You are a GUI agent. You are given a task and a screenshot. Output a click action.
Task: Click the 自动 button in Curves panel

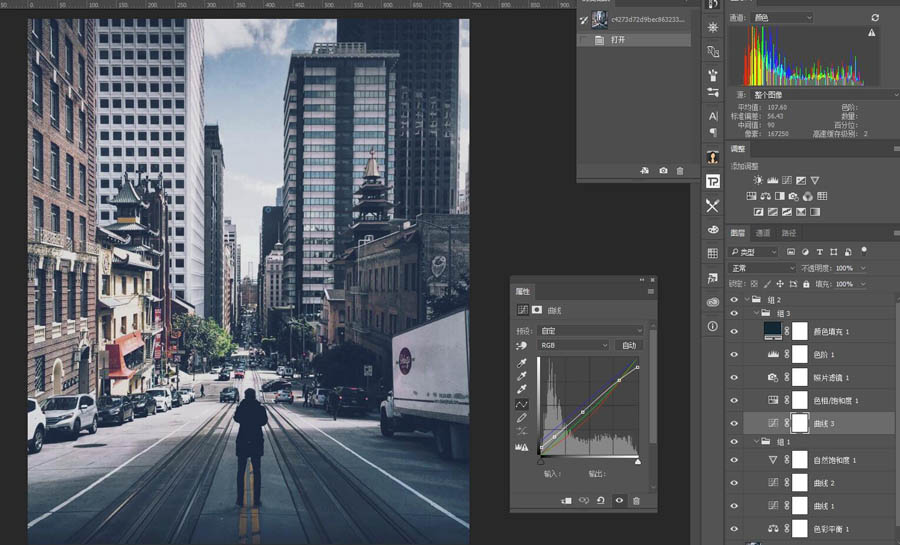click(x=629, y=345)
